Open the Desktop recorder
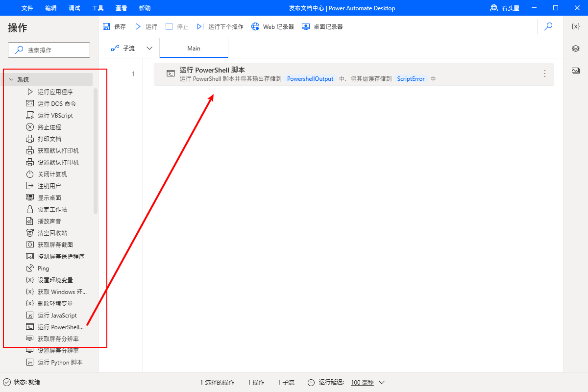 coord(322,26)
